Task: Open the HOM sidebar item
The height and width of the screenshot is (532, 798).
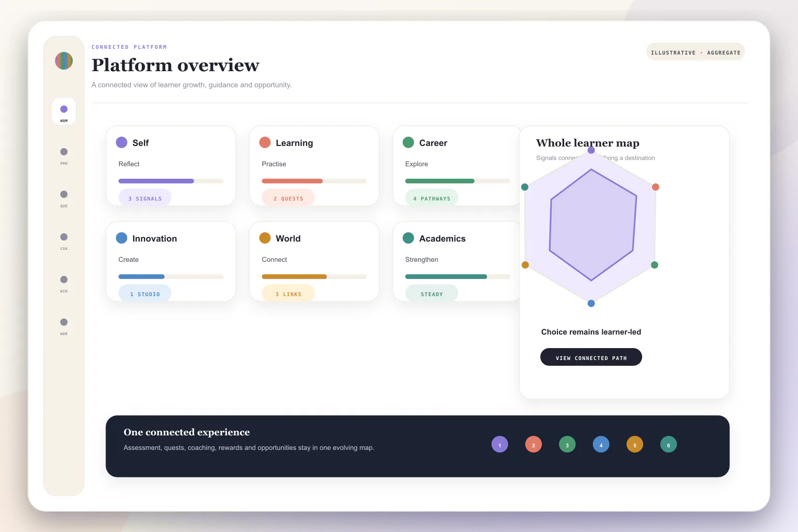Action: 64,111
